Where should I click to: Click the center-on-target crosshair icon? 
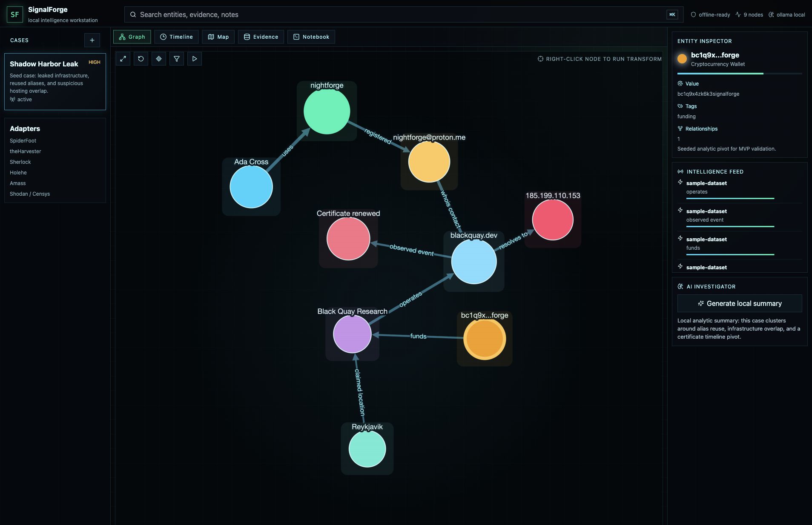(159, 59)
